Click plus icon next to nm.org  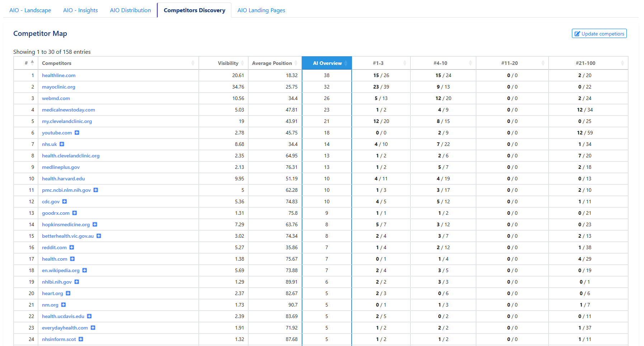coord(64,305)
